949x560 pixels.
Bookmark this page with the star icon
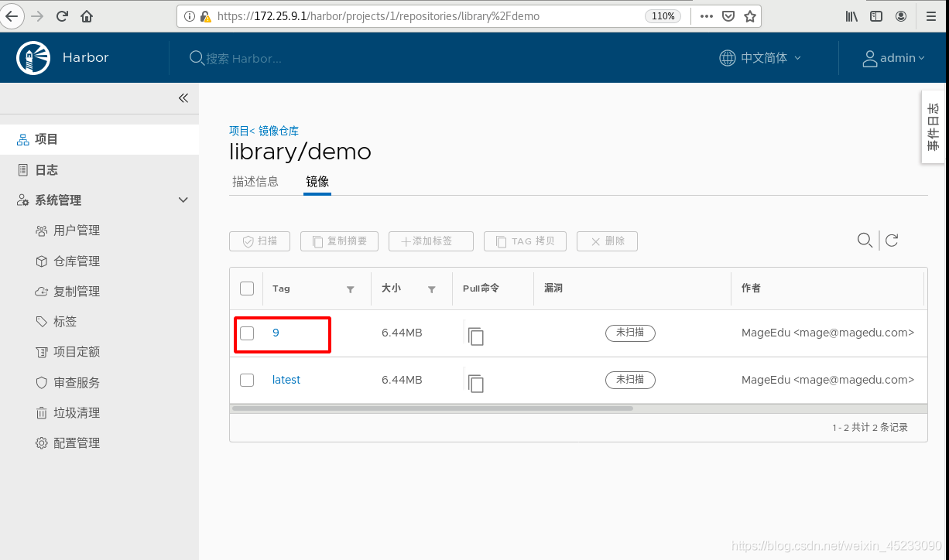point(749,16)
